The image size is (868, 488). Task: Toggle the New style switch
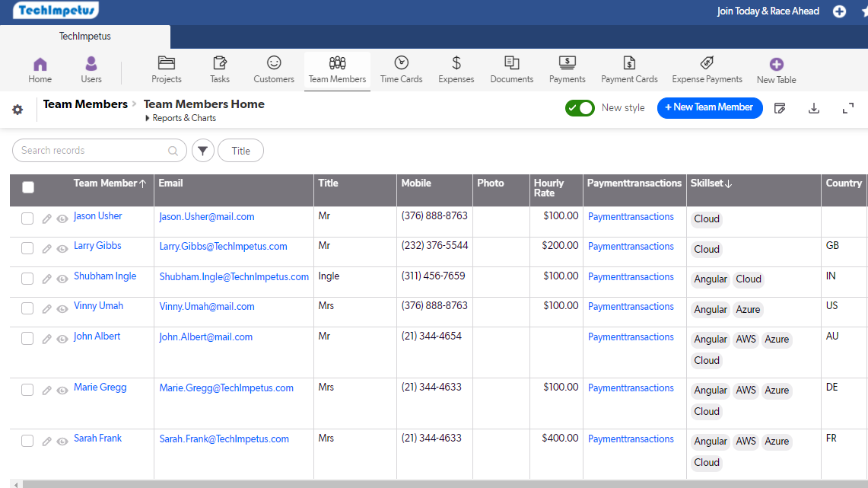[580, 108]
